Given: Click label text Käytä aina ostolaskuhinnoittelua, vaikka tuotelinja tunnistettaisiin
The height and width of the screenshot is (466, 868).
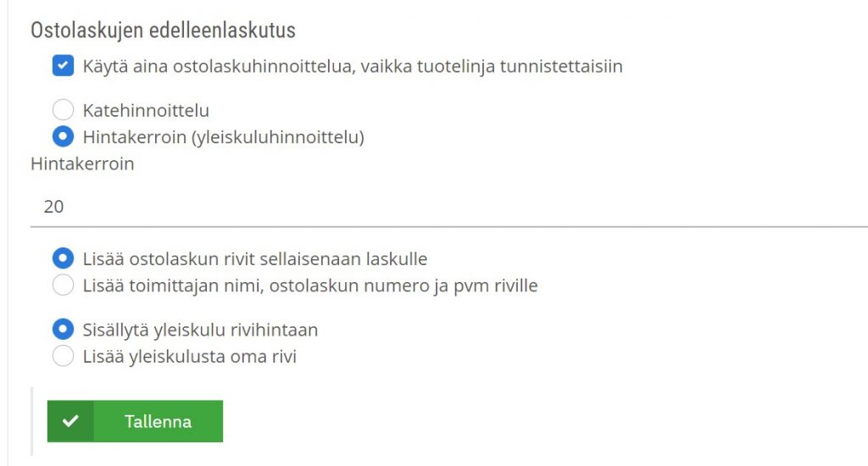Looking at the screenshot, I should tap(353, 66).
